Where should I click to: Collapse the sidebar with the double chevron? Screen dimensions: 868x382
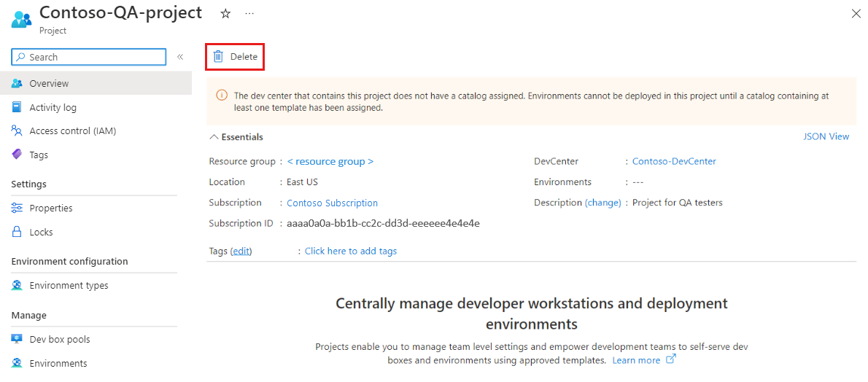pyautogui.click(x=180, y=57)
